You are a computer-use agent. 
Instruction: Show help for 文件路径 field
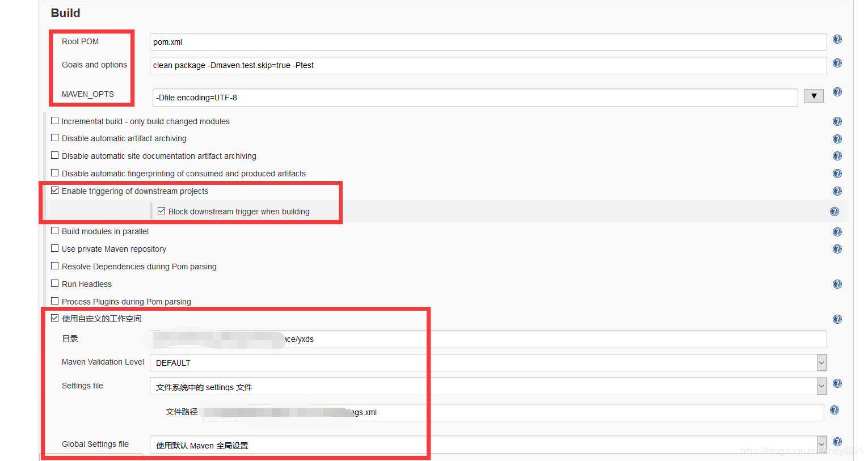coord(834,410)
